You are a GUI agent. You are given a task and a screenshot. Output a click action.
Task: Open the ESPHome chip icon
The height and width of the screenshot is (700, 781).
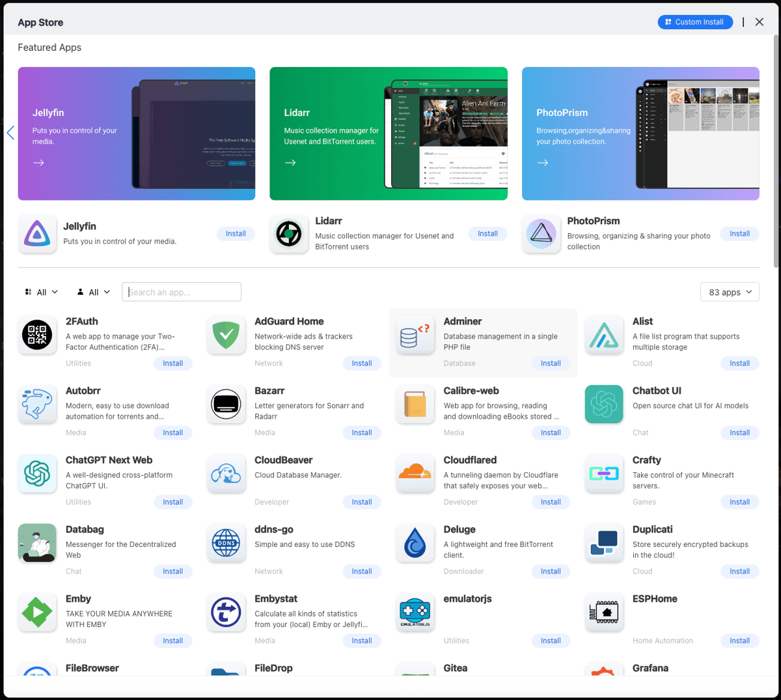point(604,612)
